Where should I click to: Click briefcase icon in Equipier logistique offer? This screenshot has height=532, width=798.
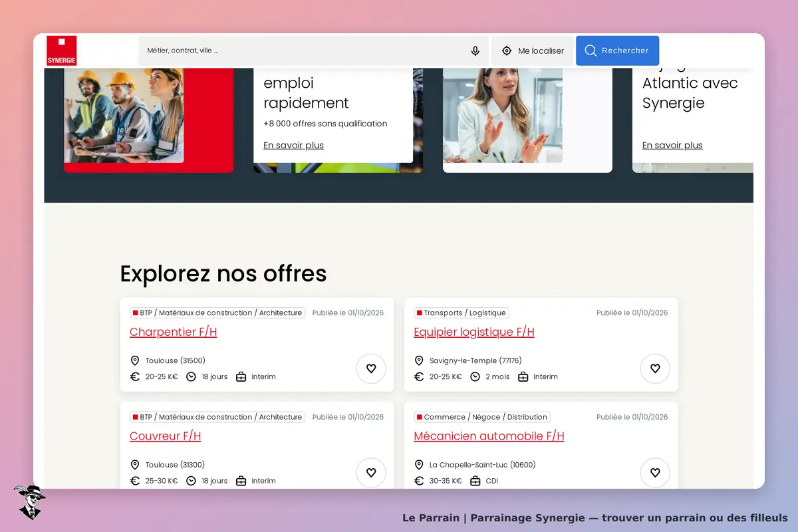tap(523, 376)
